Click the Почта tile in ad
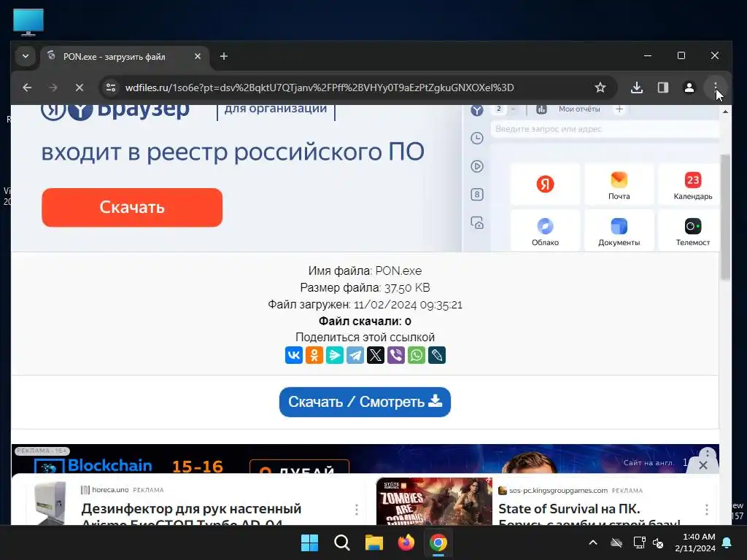Screen dimensions: 747x560 coord(619,184)
